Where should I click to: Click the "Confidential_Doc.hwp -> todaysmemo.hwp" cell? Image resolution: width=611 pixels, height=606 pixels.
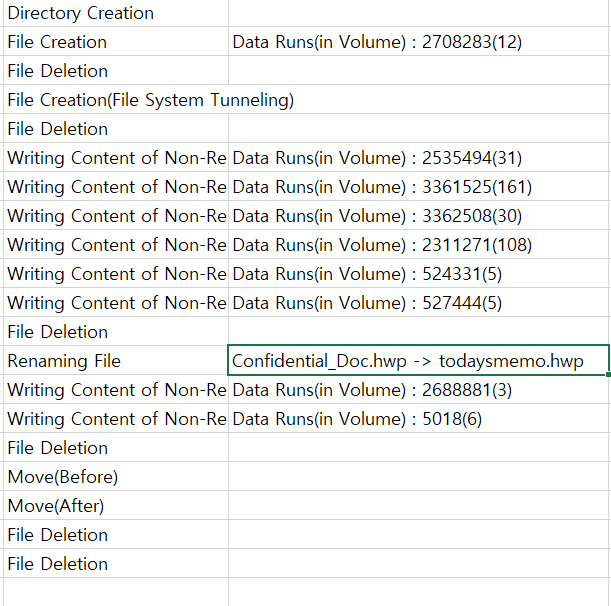point(419,360)
